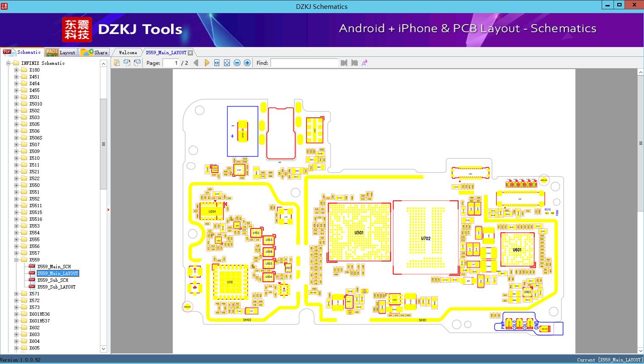Close the X559_Main_LAYOUT tab
This screenshot has width=644, height=364.
(190, 53)
